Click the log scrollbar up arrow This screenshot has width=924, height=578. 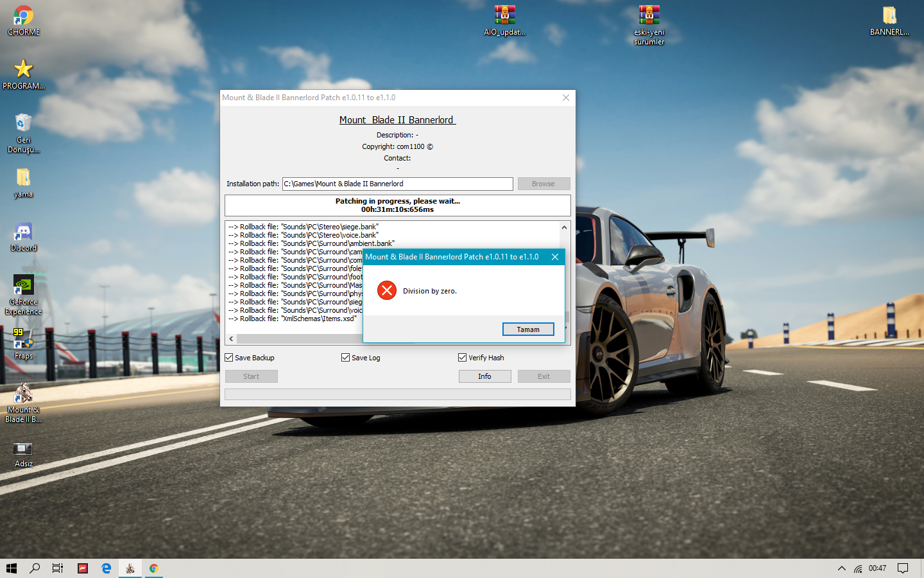coord(564,227)
